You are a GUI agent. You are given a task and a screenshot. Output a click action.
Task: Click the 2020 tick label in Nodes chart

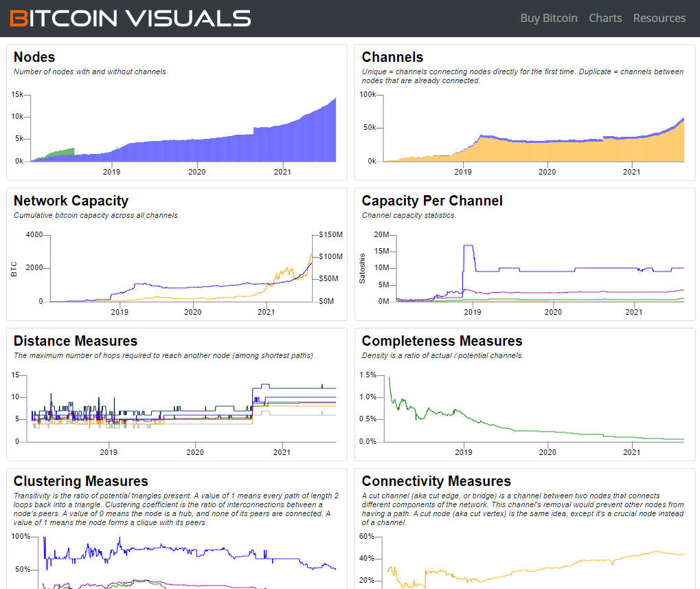click(x=197, y=173)
